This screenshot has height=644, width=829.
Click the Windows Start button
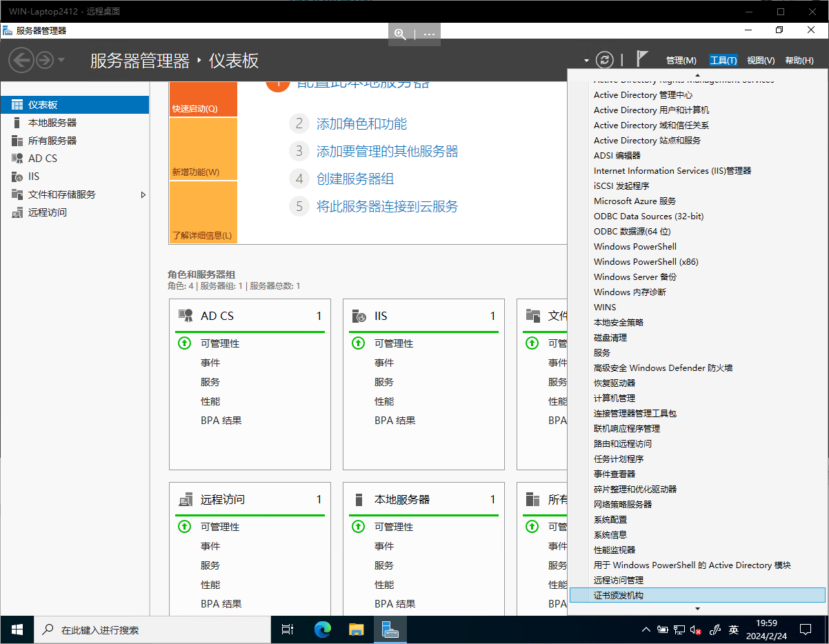tap(17, 630)
